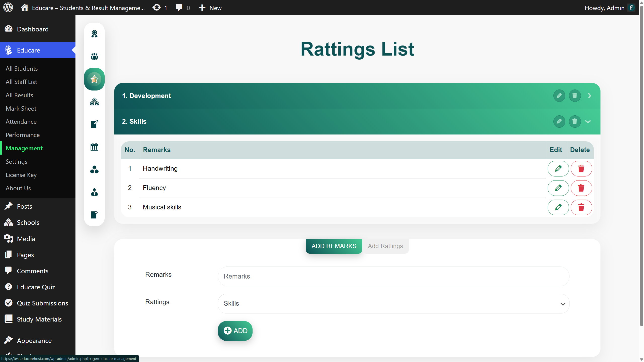This screenshot has width=644, height=362.
Task: Click the award ribbon icon in vertical toolbar
Action: (x=94, y=34)
